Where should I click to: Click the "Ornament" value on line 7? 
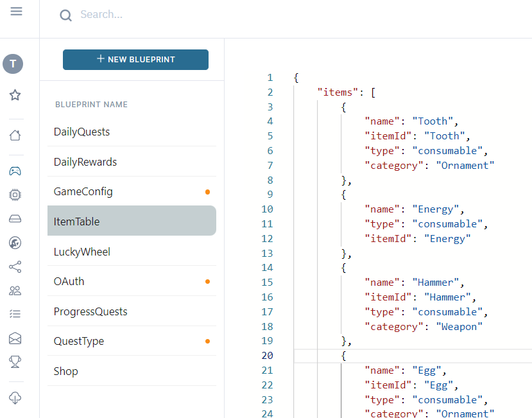(465, 166)
